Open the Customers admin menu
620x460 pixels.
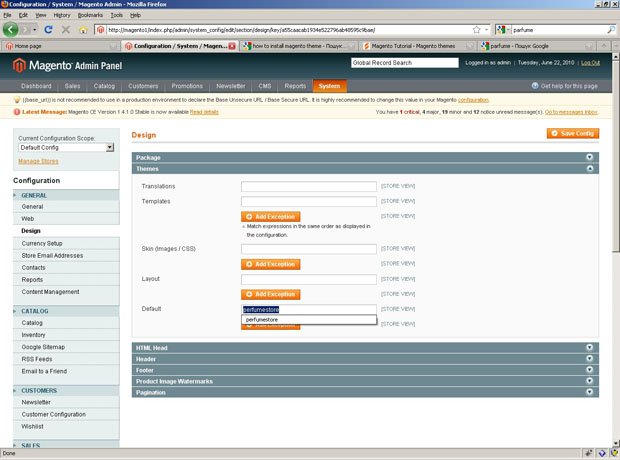(x=143, y=86)
